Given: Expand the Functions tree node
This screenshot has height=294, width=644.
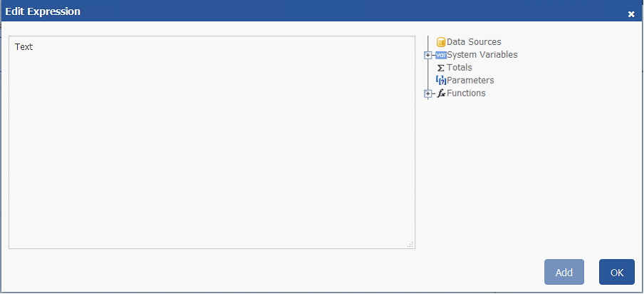Looking at the screenshot, I should 427,93.
